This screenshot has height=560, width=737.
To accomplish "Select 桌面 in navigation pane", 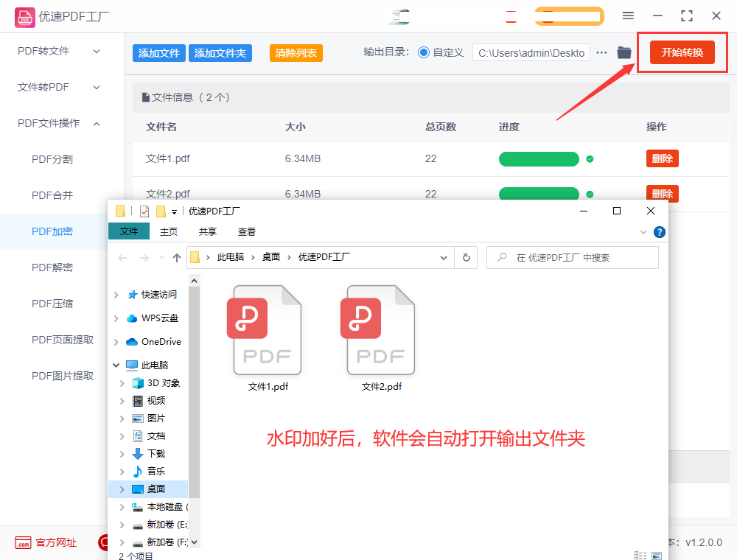I will (148, 489).
